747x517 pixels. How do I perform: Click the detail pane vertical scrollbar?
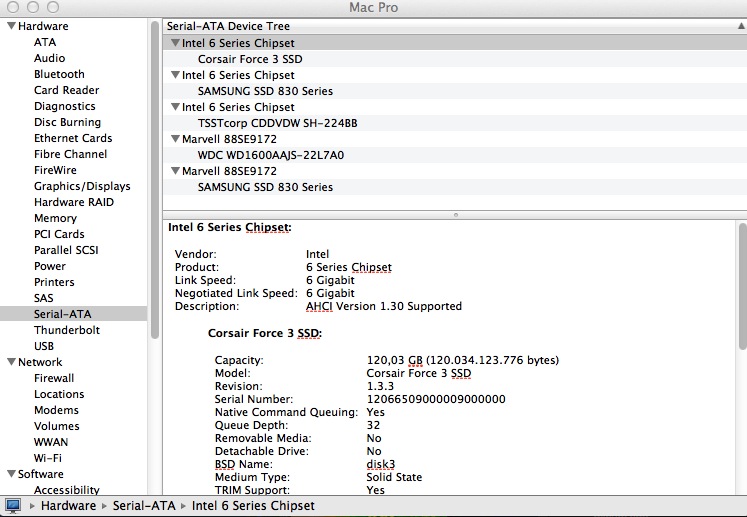click(743, 286)
